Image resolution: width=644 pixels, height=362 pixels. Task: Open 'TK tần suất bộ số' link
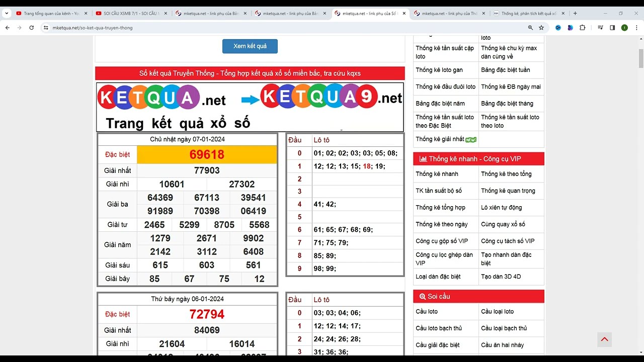439,191
